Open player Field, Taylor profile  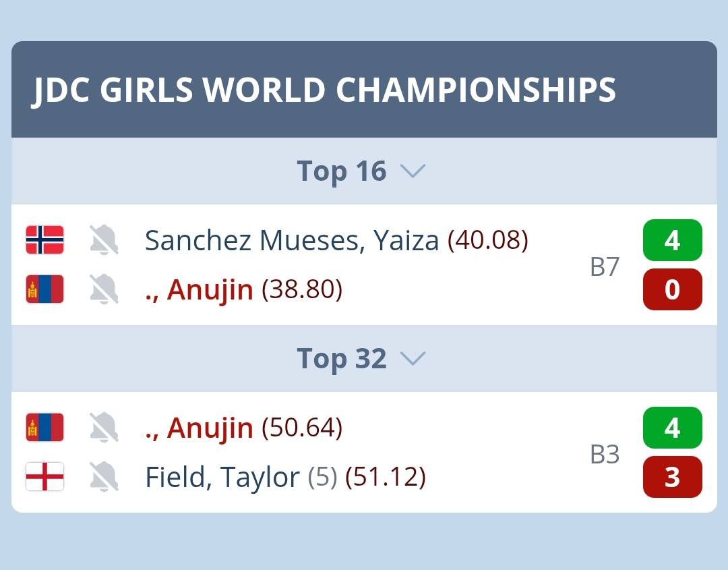coord(222,477)
